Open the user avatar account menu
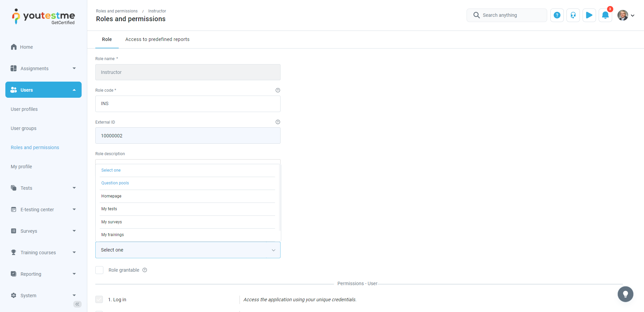The width and height of the screenshot is (644, 312). point(626,15)
